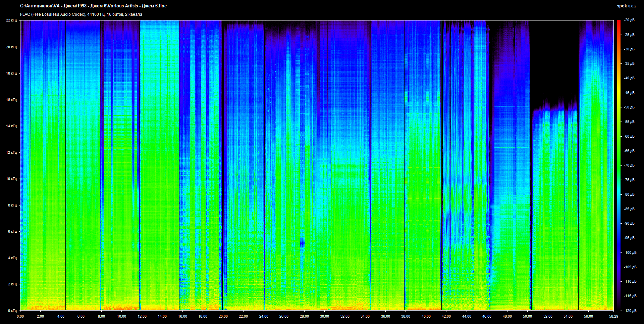Click the 58:29 end time label
The height and width of the screenshot is (324, 644).
coord(613,316)
